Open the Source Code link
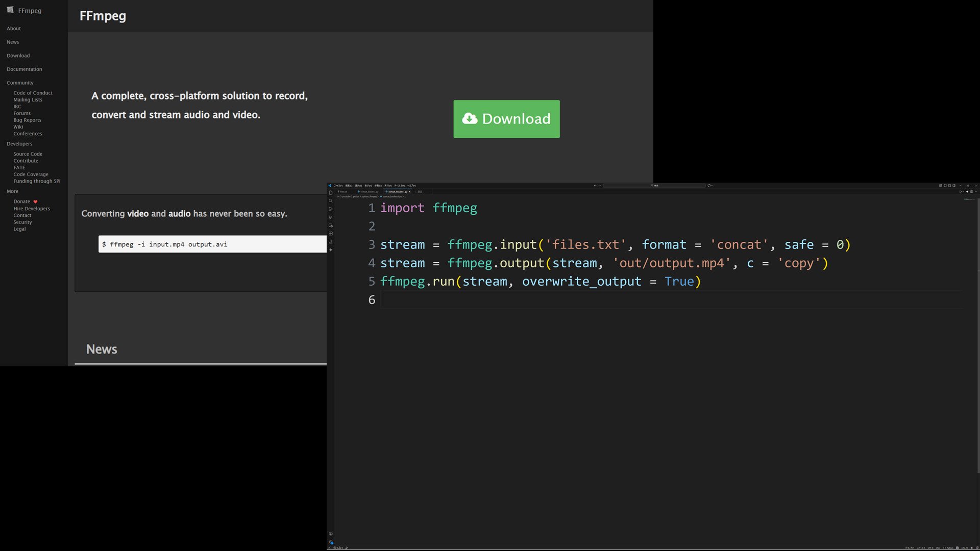 tap(28, 154)
